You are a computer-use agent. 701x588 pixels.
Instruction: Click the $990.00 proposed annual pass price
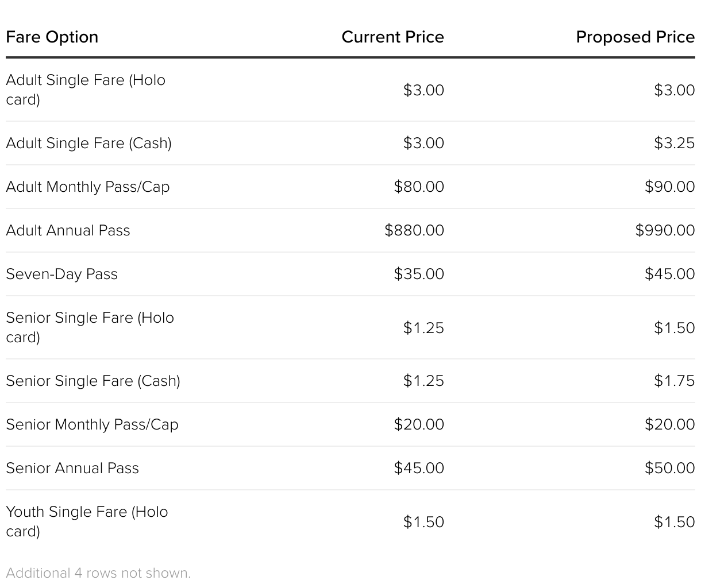coord(665,230)
